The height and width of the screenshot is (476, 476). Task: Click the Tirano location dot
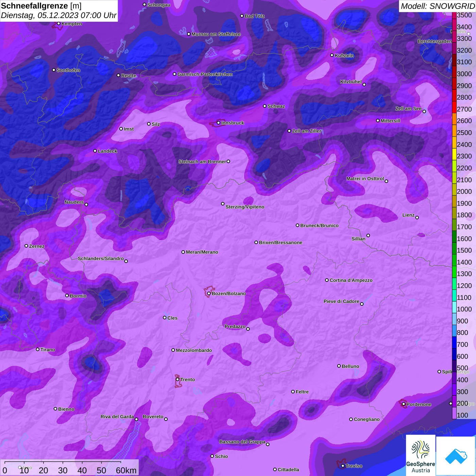tap(38, 349)
